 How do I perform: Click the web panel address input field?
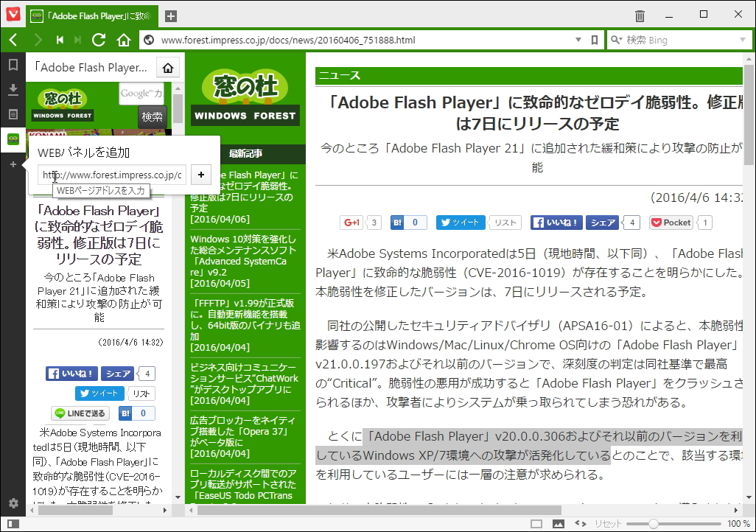pos(111,175)
